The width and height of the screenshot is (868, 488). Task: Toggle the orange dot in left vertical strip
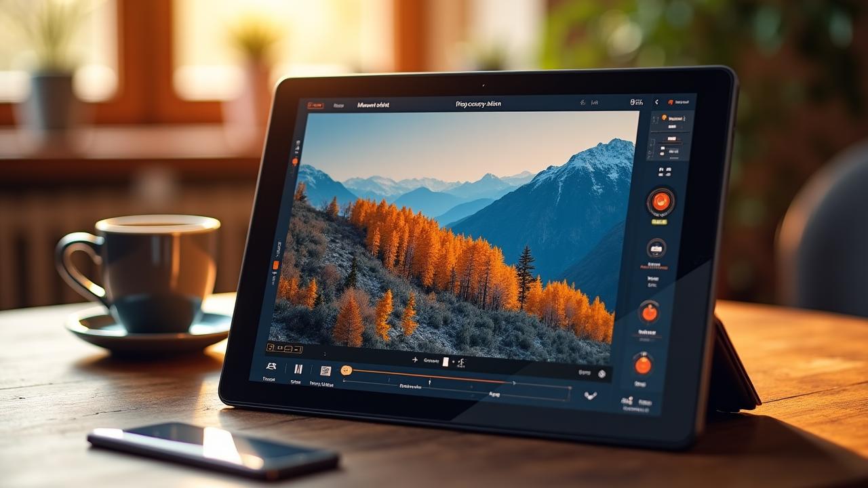click(x=294, y=162)
